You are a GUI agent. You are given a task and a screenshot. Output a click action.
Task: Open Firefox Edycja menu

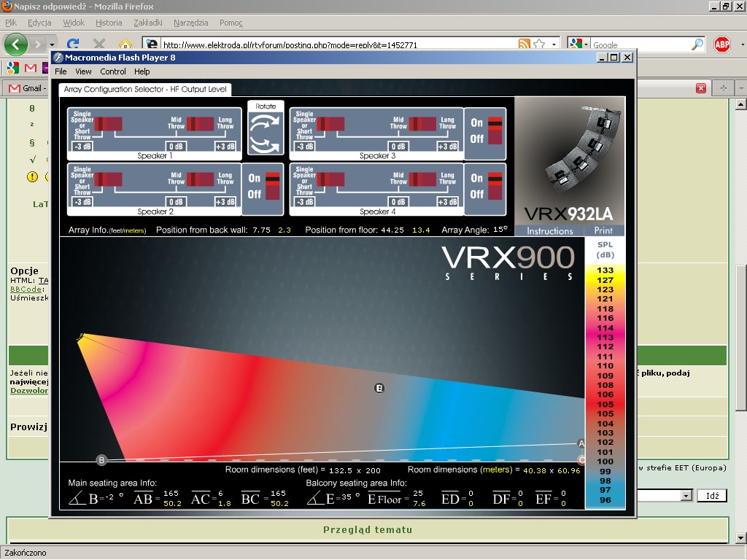pyautogui.click(x=39, y=23)
